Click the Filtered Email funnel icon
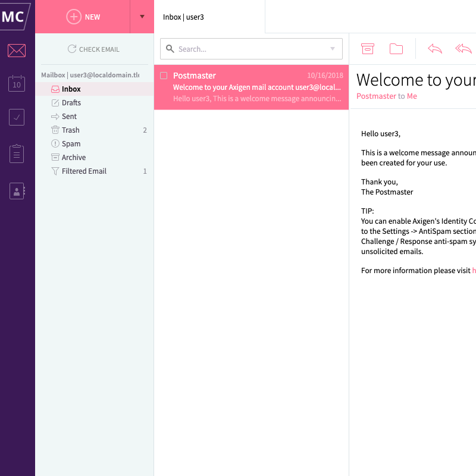 coord(55,171)
